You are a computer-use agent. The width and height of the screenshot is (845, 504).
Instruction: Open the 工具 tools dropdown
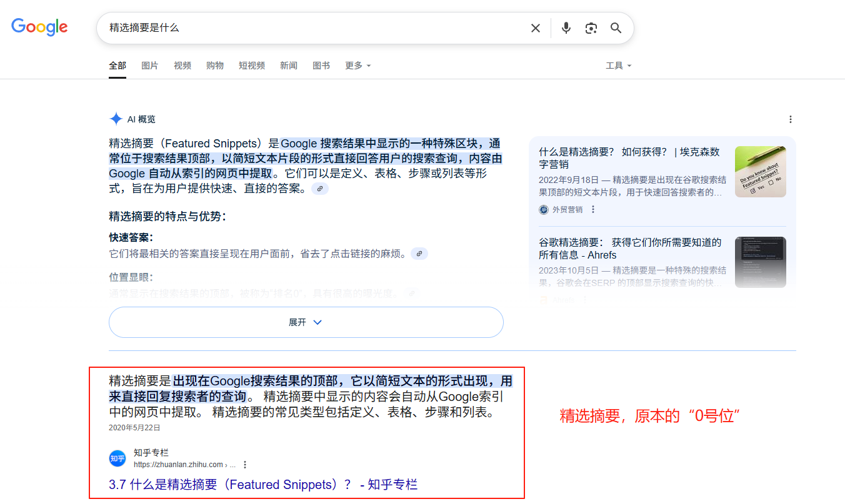pos(618,66)
